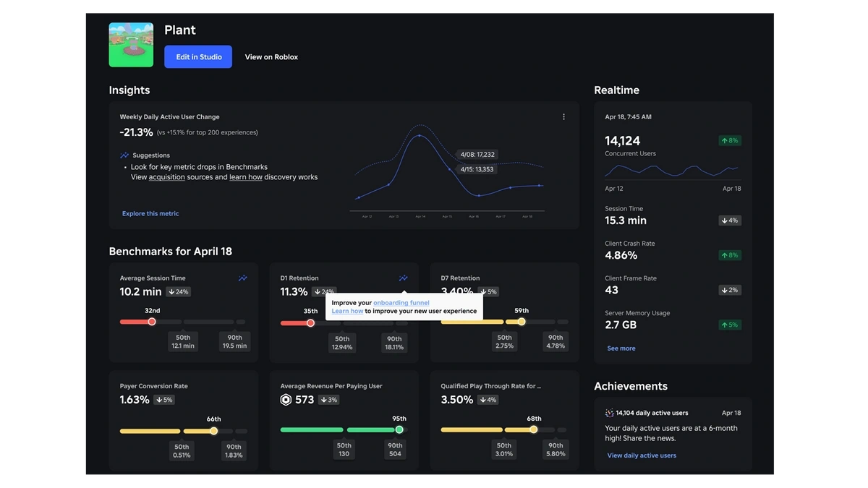Click the 4% down badge for Session Time

tap(730, 221)
